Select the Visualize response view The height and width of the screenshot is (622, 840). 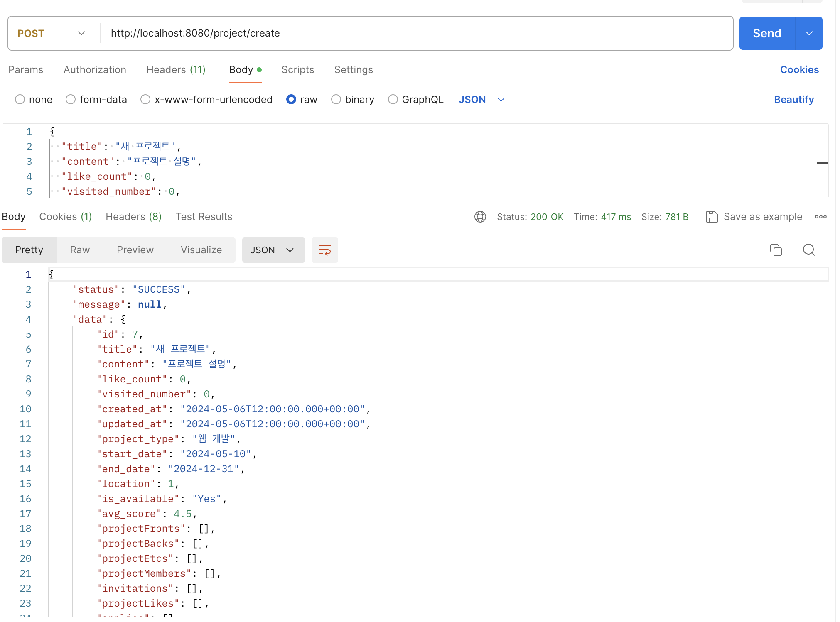[x=201, y=250]
